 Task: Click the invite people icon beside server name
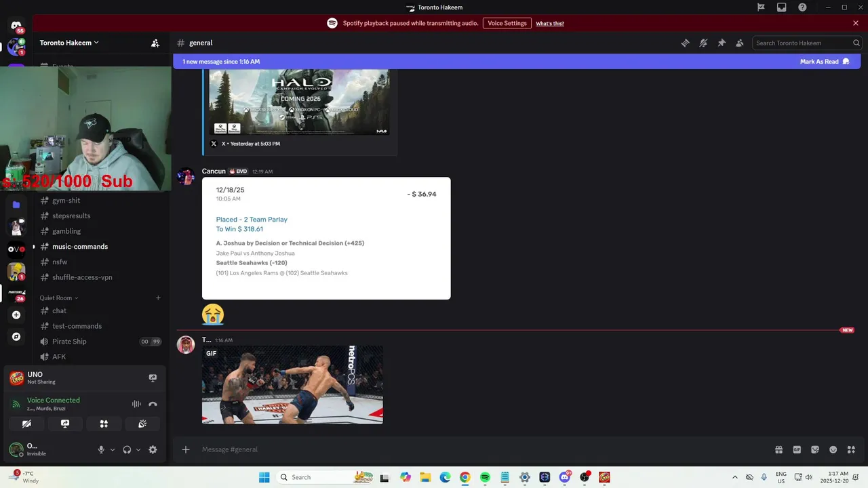(155, 43)
